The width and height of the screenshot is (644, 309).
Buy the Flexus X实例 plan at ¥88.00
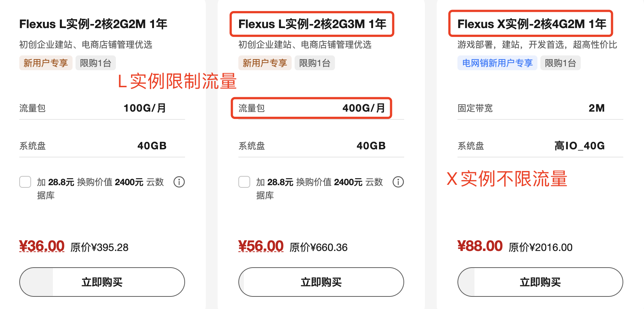tap(540, 282)
